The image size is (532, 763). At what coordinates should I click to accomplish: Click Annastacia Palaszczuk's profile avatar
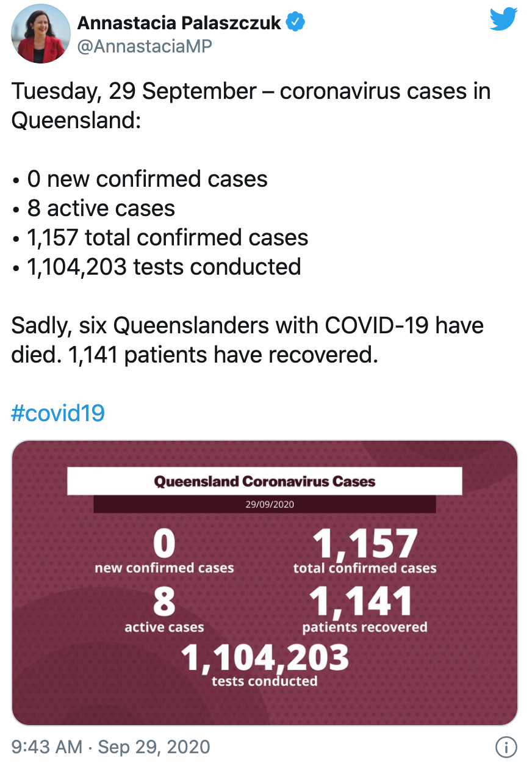tap(41, 34)
